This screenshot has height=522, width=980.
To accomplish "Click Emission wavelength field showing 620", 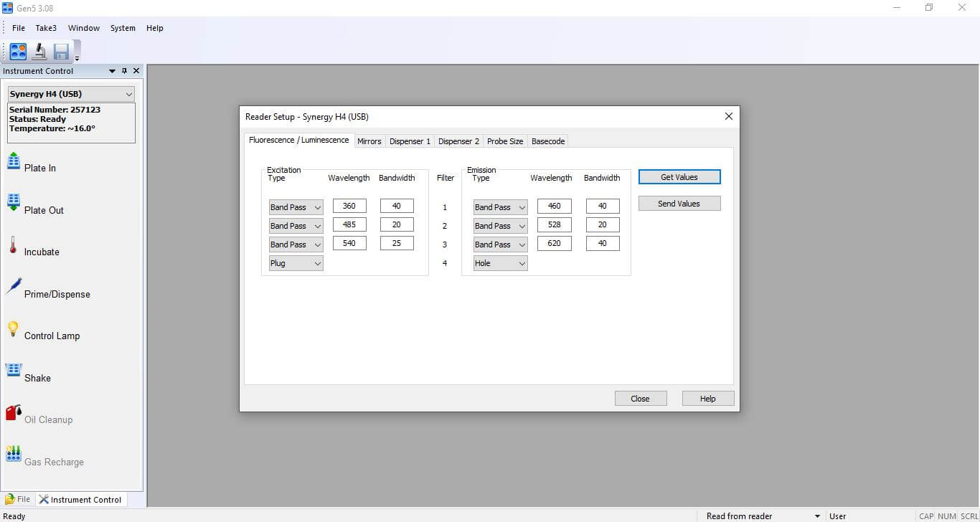I will [554, 243].
